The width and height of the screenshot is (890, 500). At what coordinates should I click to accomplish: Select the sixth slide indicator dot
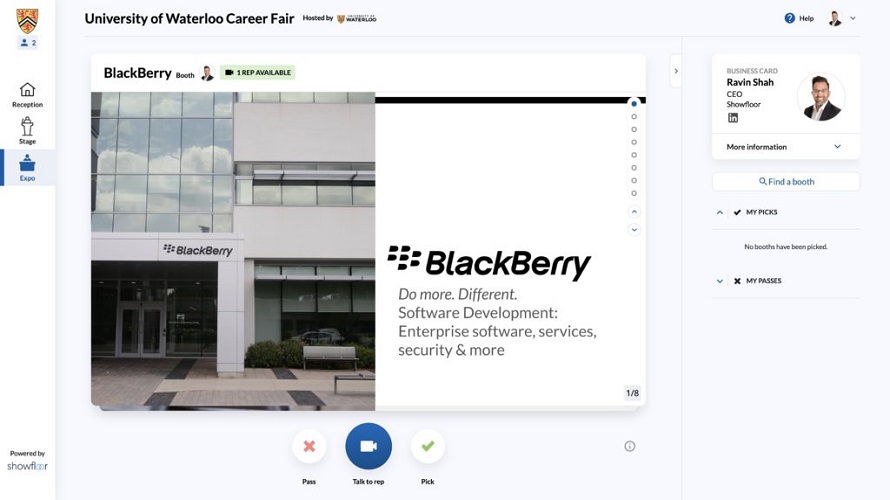coord(634,168)
